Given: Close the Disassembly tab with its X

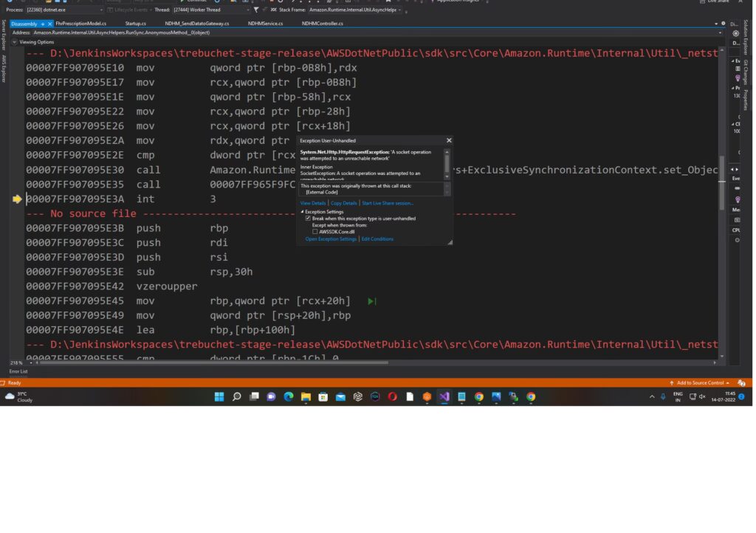Looking at the screenshot, I should pos(49,24).
